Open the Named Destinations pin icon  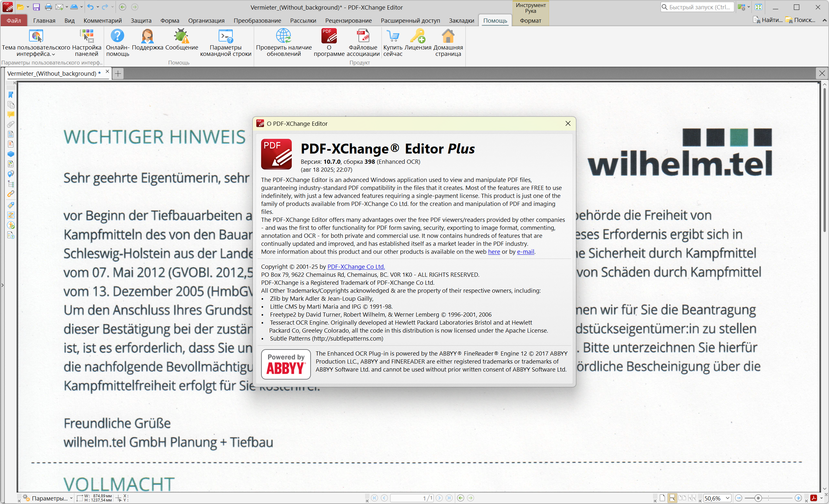(x=11, y=174)
